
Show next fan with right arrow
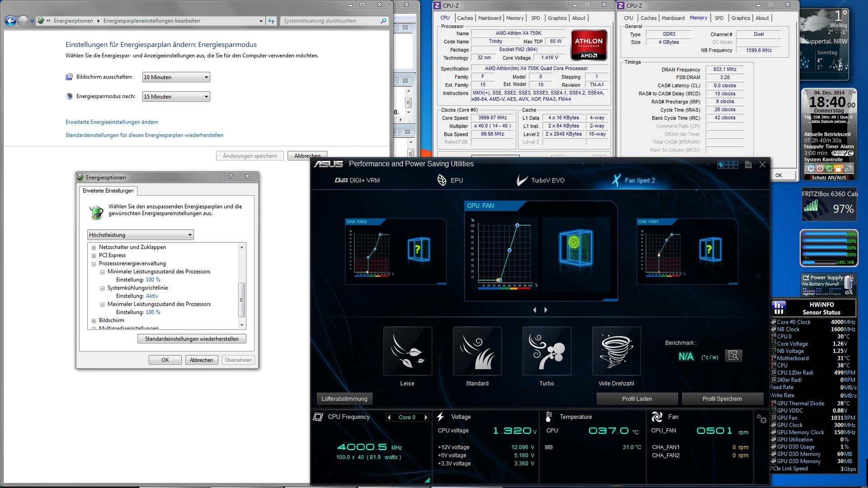(x=545, y=310)
